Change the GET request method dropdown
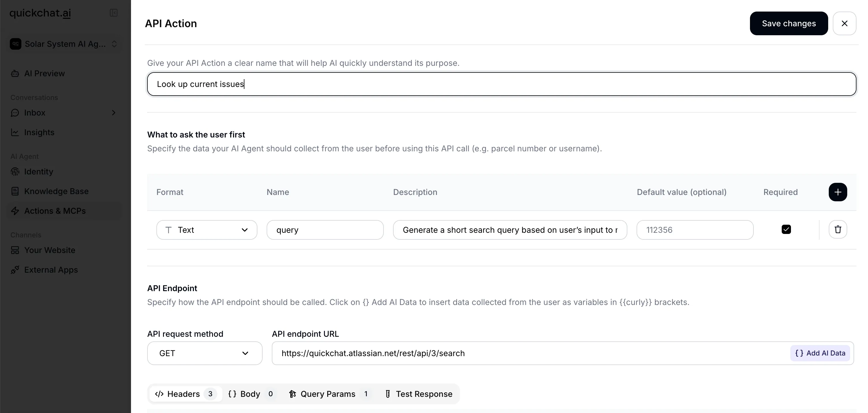 click(x=205, y=353)
